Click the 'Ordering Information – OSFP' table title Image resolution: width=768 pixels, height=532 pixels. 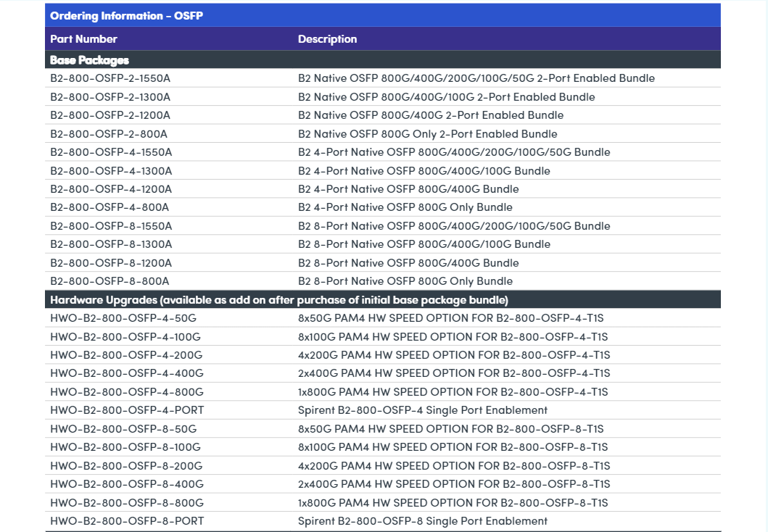point(126,16)
